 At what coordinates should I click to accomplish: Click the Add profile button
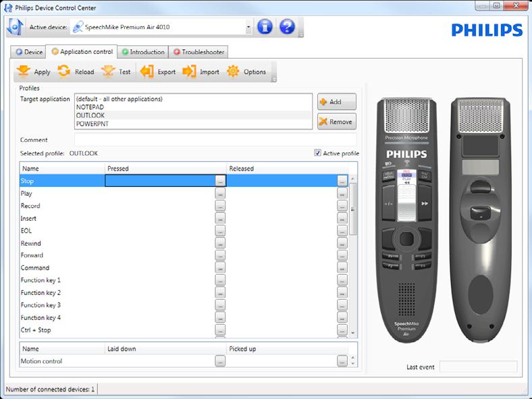tap(337, 101)
